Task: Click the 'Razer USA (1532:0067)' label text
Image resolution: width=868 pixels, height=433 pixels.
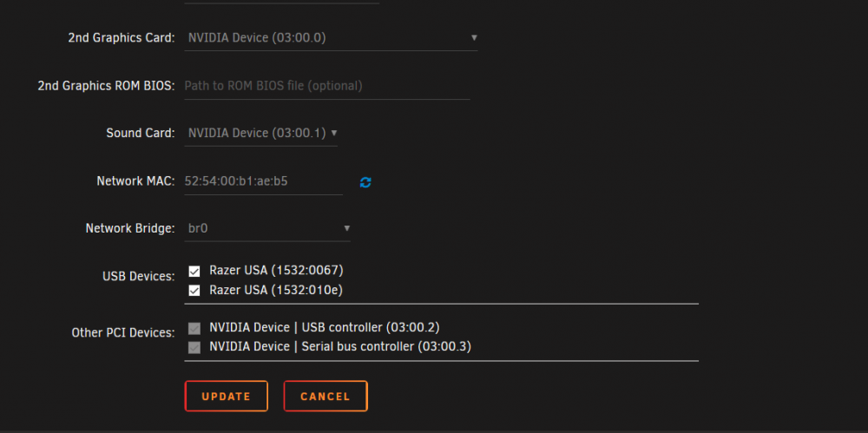Action: [x=276, y=270]
